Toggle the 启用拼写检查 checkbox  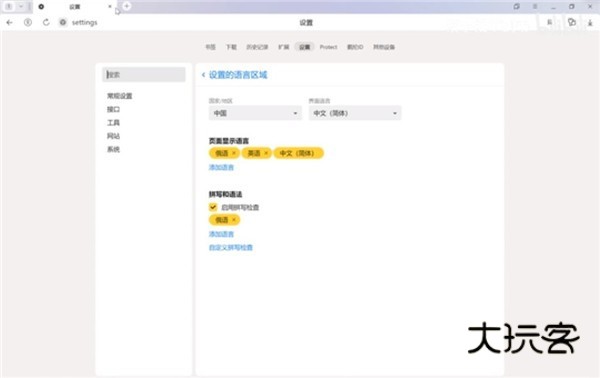pos(213,207)
